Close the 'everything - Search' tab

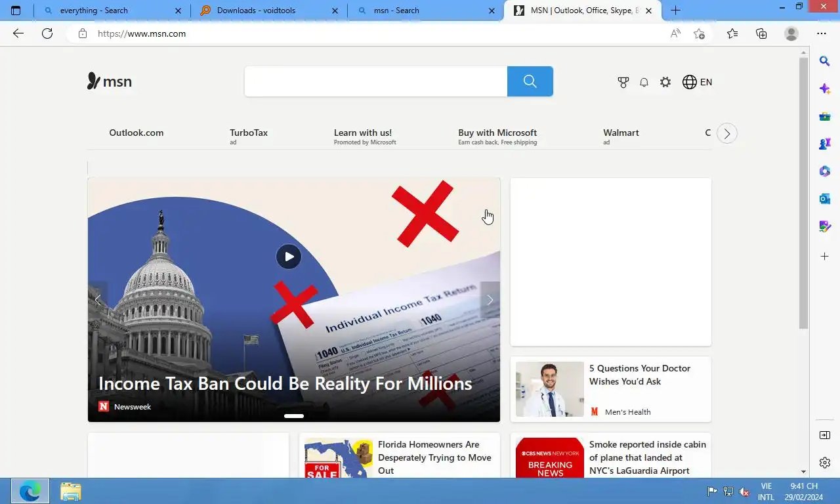[x=178, y=10]
